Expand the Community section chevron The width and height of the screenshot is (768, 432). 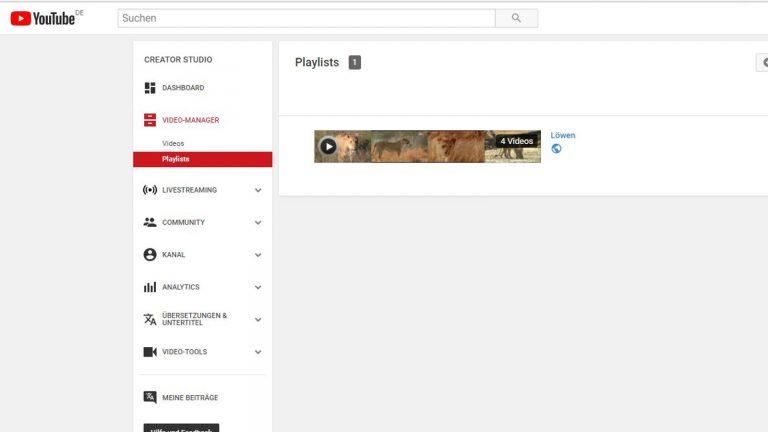[x=258, y=222]
